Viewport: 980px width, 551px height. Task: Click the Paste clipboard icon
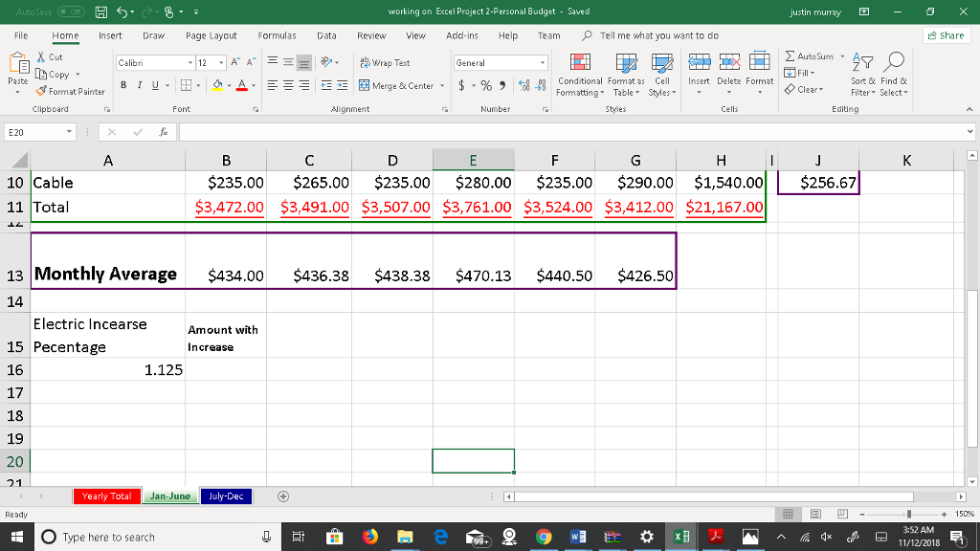coord(18,64)
